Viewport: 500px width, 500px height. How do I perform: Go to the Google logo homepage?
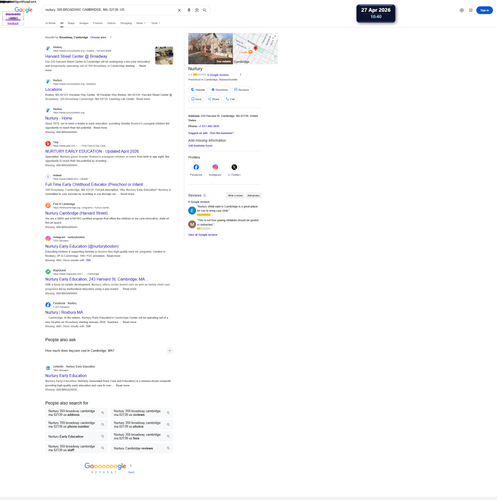23,10
